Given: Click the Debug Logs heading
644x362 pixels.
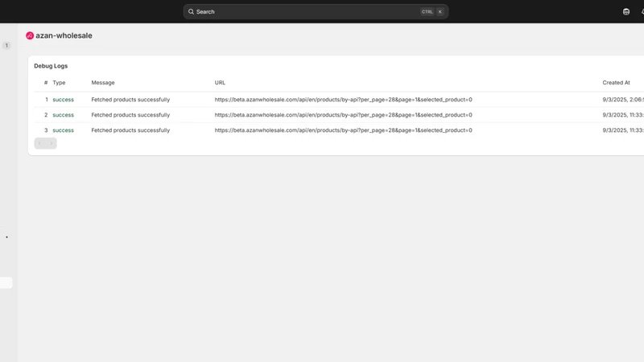Looking at the screenshot, I should (51, 66).
